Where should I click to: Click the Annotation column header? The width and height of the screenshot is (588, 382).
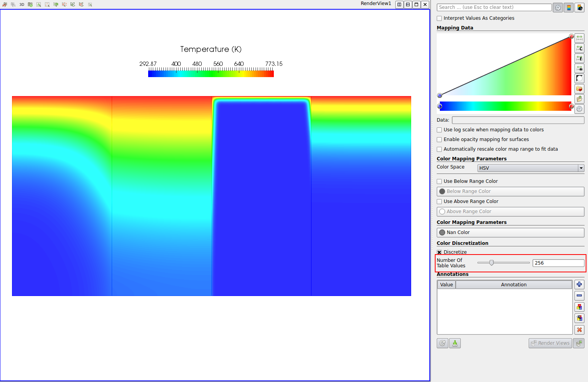514,285
